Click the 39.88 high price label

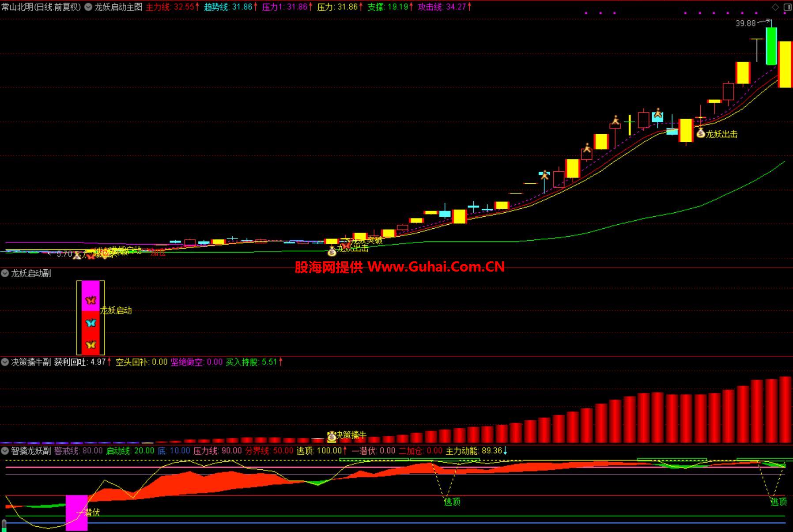746,23
